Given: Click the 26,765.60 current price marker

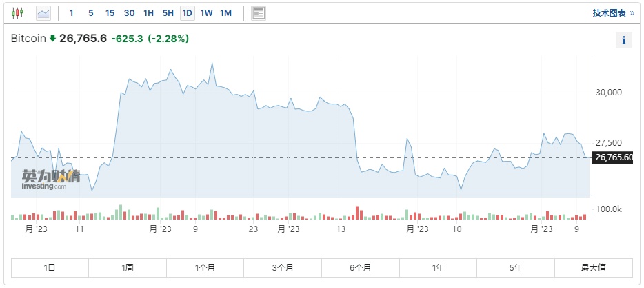Looking at the screenshot, I should 613,157.
